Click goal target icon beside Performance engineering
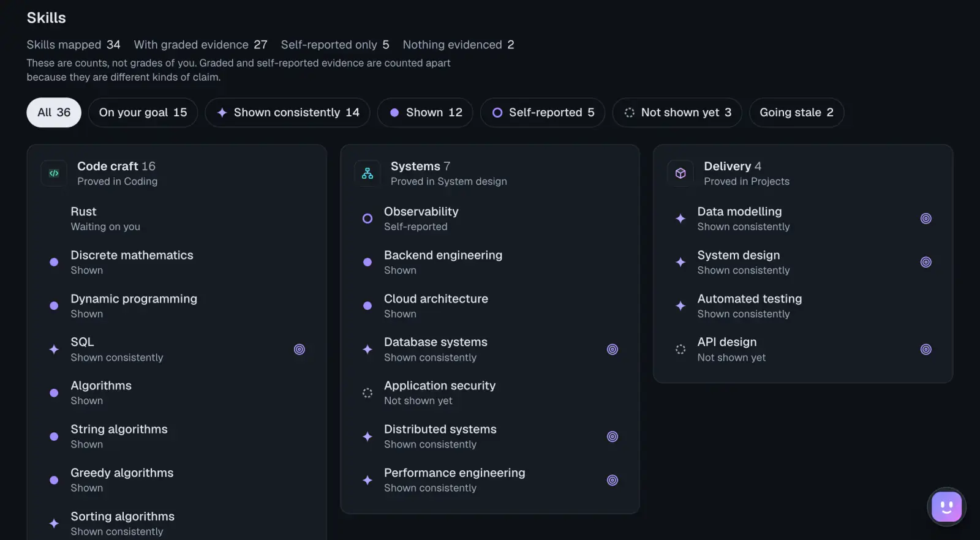This screenshot has width=980, height=540. 612,480
